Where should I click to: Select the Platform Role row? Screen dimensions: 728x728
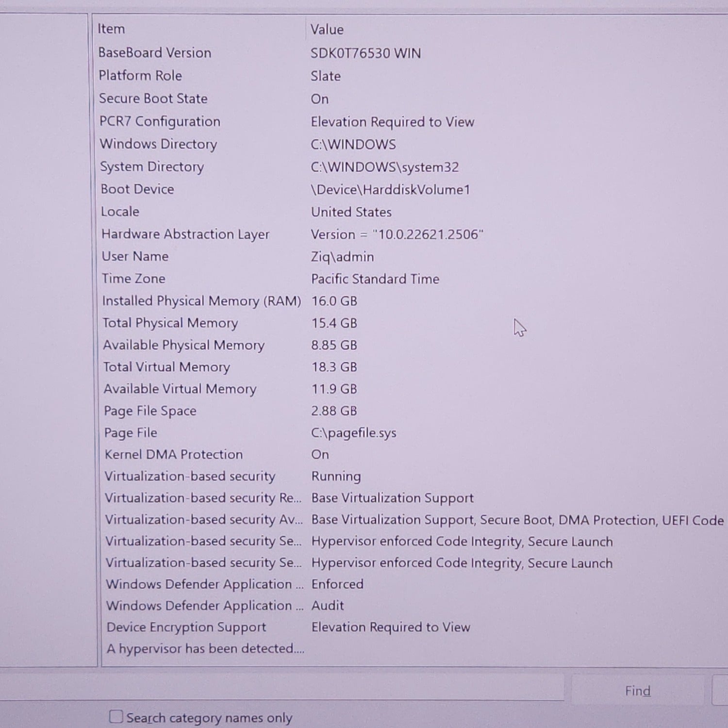140,76
